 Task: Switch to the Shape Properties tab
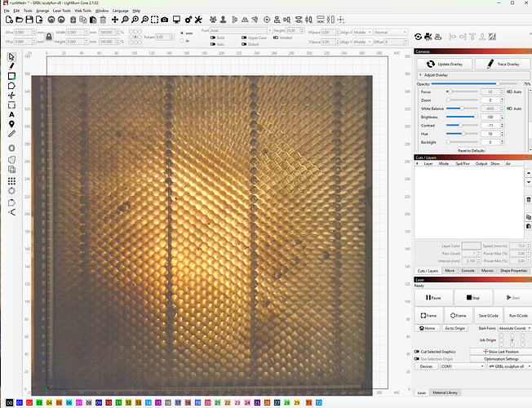[513, 271]
